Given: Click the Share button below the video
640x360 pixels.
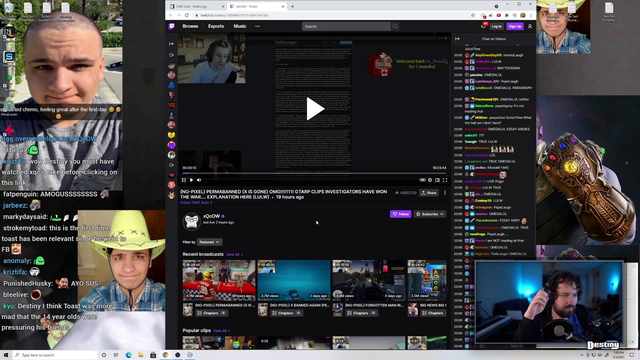Looking at the screenshot, I should (429, 193).
